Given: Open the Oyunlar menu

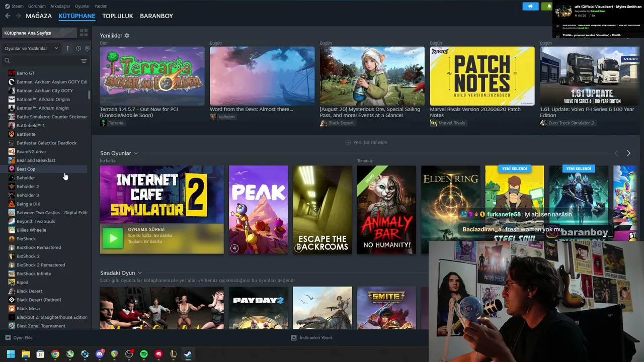Looking at the screenshot, I should pyautogui.click(x=83, y=6).
